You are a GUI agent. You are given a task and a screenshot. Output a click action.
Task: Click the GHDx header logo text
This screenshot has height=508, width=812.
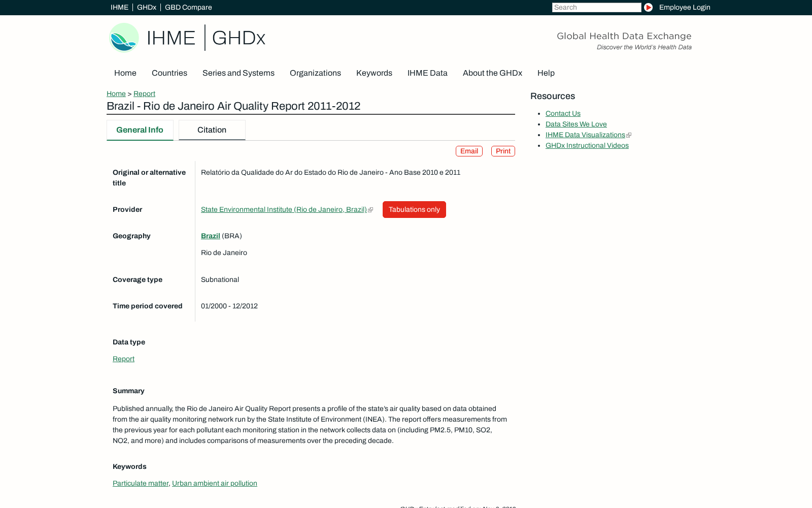pyautogui.click(x=239, y=38)
